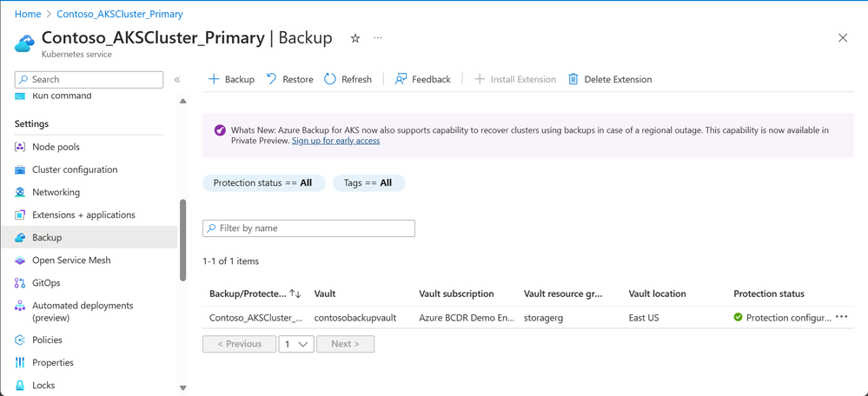Close the Backup blade with X
868x396 pixels.
pyautogui.click(x=843, y=37)
